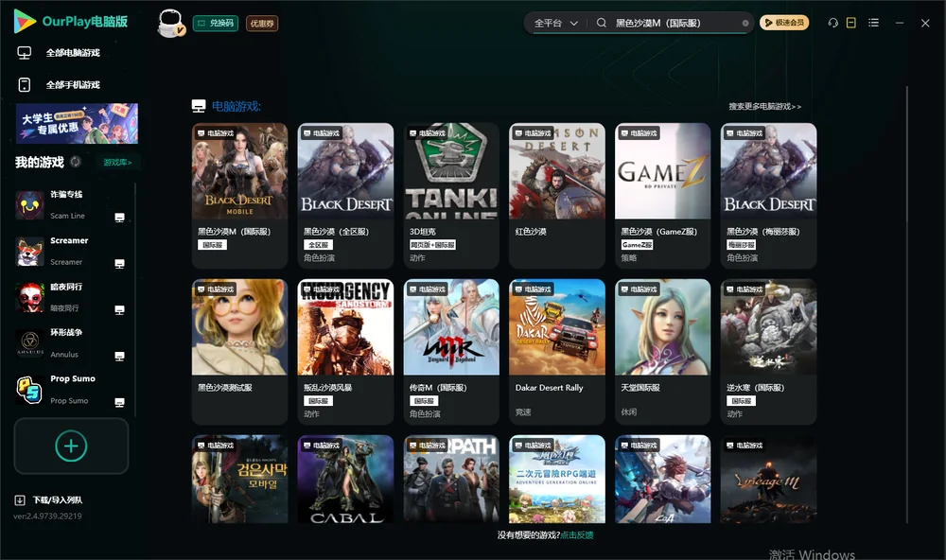Click the PC icon beside Screamer

click(x=119, y=264)
